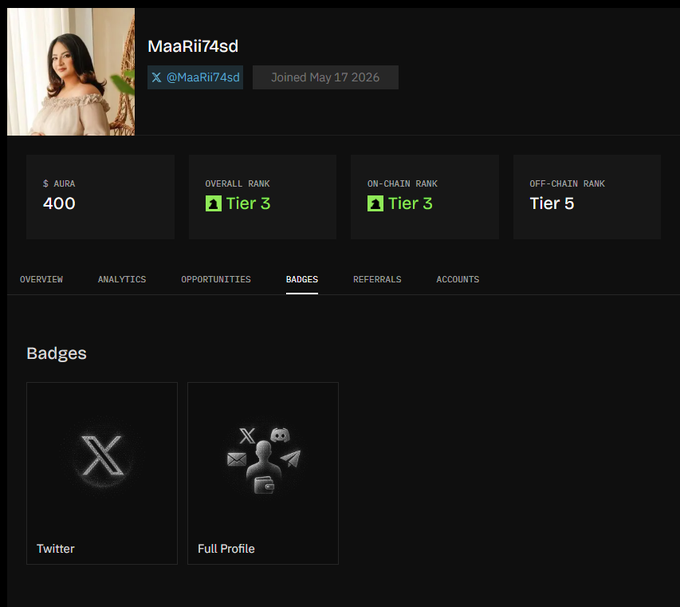Click the @MaaRii74sd X handle link
680x607 pixels.
pyautogui.click(x=195, y=77)
